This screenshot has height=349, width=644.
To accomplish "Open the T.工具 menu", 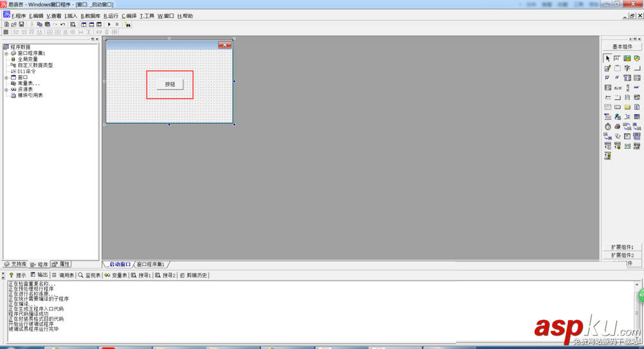I will click(x=147, y=16).
